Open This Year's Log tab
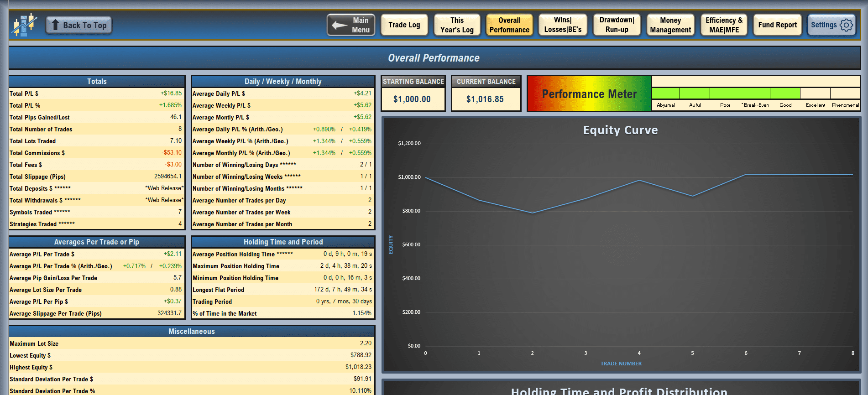The width and height of the screenshot is (868, 395). 457,25
